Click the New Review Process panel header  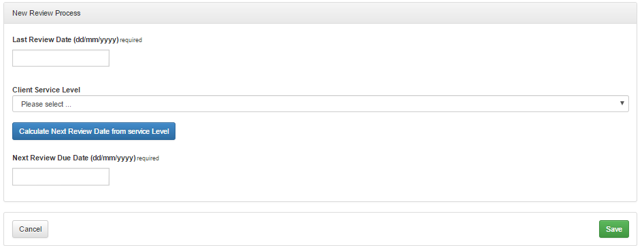(x=320, y=13)
